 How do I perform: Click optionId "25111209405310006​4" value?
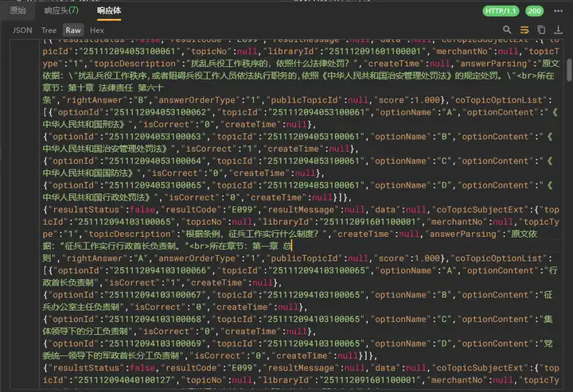tap(155, 161)
